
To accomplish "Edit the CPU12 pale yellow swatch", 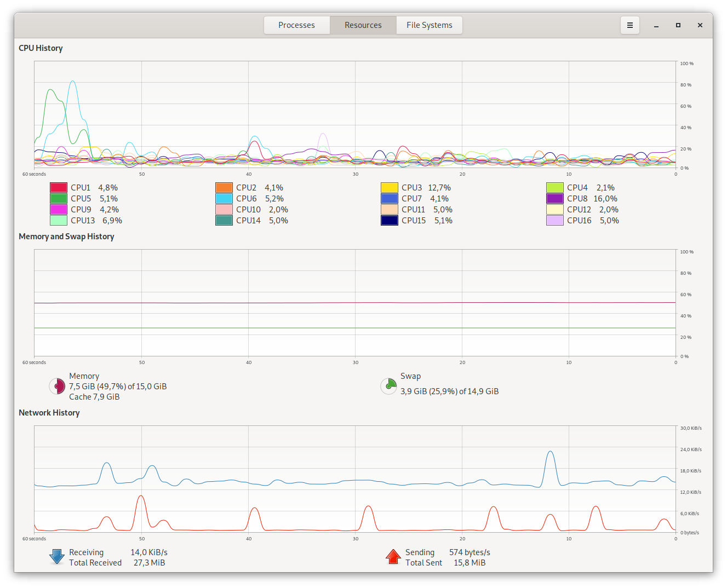I will tap(555, 210).
